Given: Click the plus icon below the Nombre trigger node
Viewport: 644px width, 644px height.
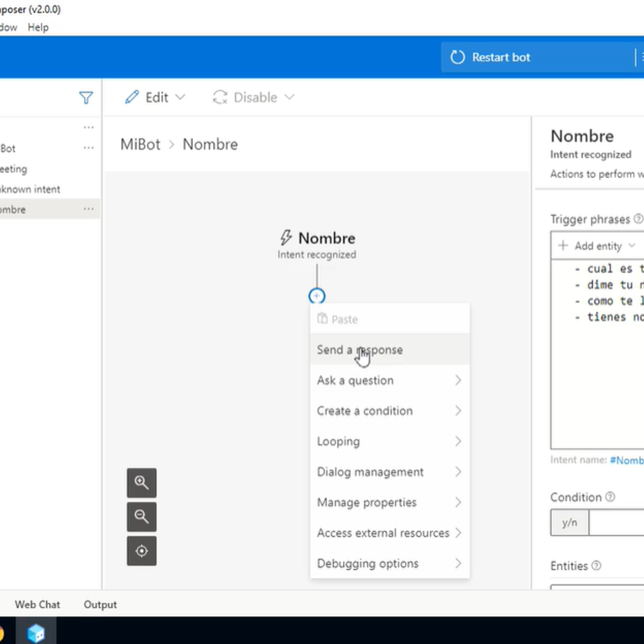Looking at the screenshot, I should point(317,296).
